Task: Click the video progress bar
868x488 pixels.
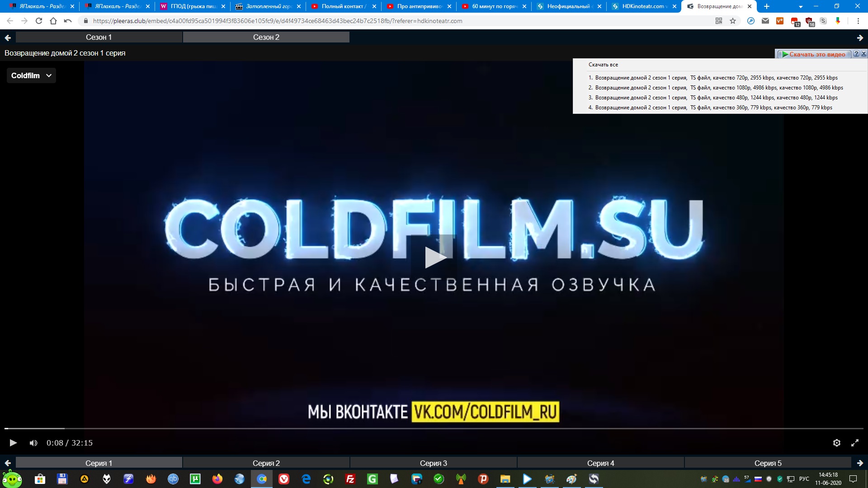Action: click(x=434, y=428)
